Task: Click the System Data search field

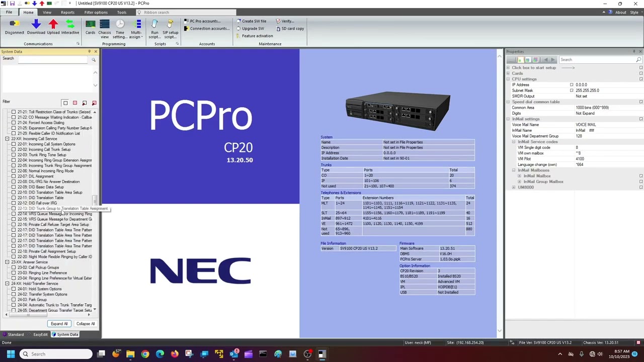Action: pos(54,59)
